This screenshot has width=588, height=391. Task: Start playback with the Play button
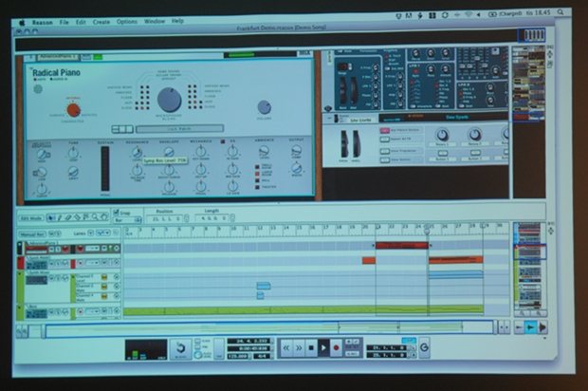pos(323,348)
